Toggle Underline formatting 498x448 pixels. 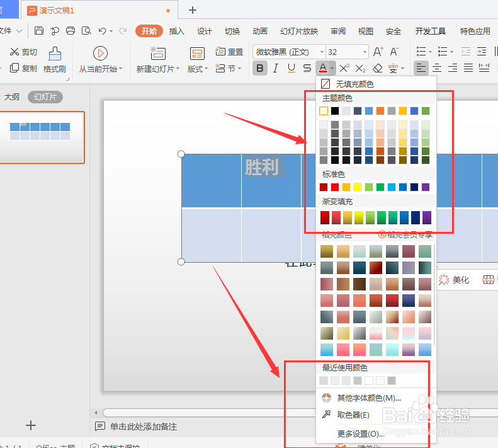291,68
